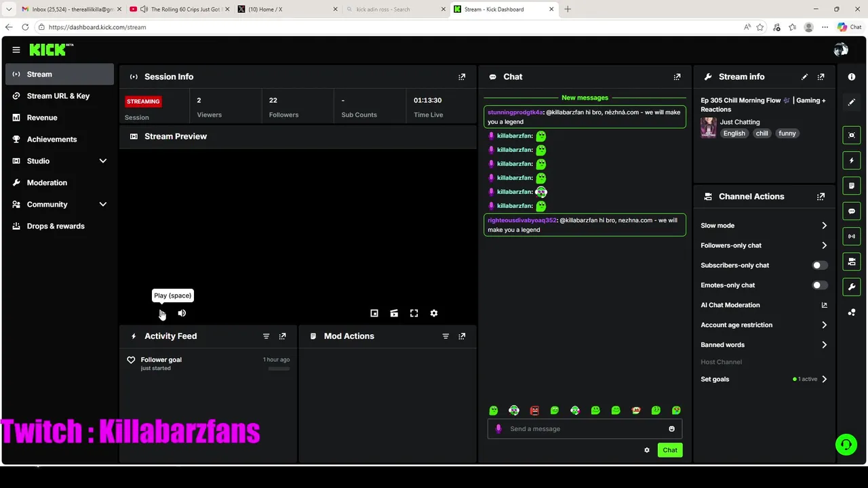
Task: Enter fullscreen on stream preview
Action: point(414,313)
